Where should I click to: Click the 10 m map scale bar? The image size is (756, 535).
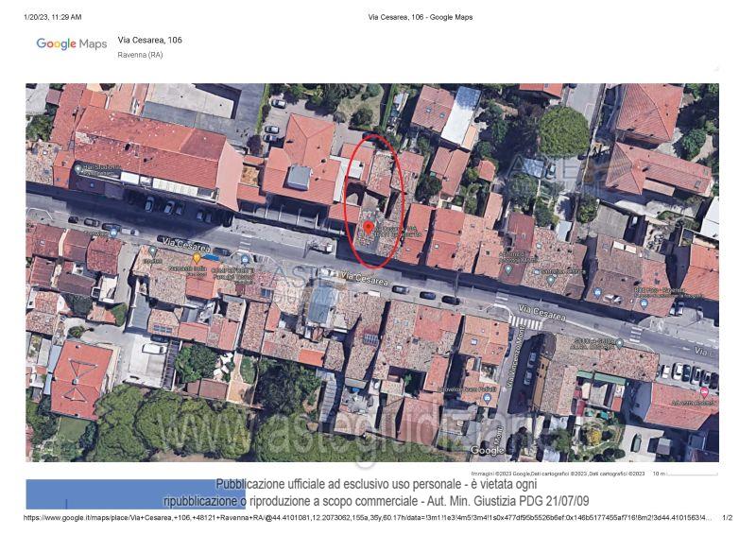click(692, 474)
